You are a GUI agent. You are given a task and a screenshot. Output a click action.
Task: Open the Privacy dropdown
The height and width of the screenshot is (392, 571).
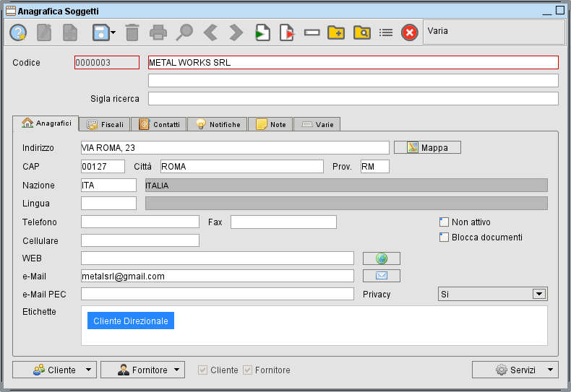pyautogui.click(x=538, y=294)
